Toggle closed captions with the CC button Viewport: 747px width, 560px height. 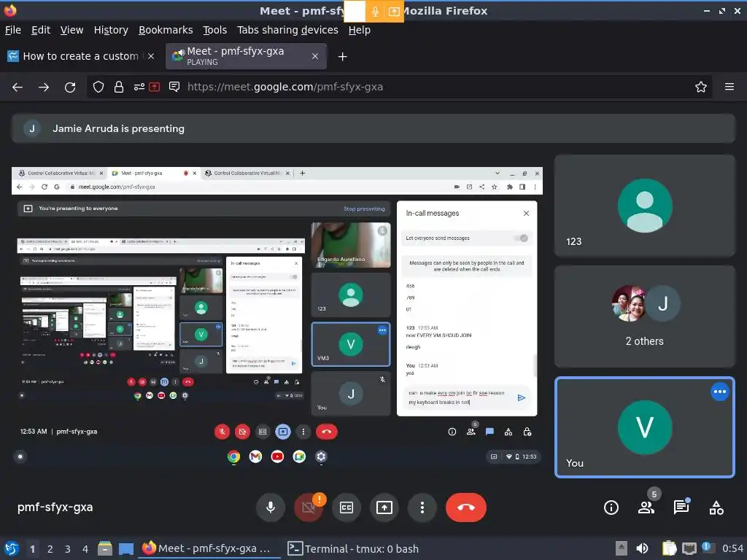click(x=347, y=507)
